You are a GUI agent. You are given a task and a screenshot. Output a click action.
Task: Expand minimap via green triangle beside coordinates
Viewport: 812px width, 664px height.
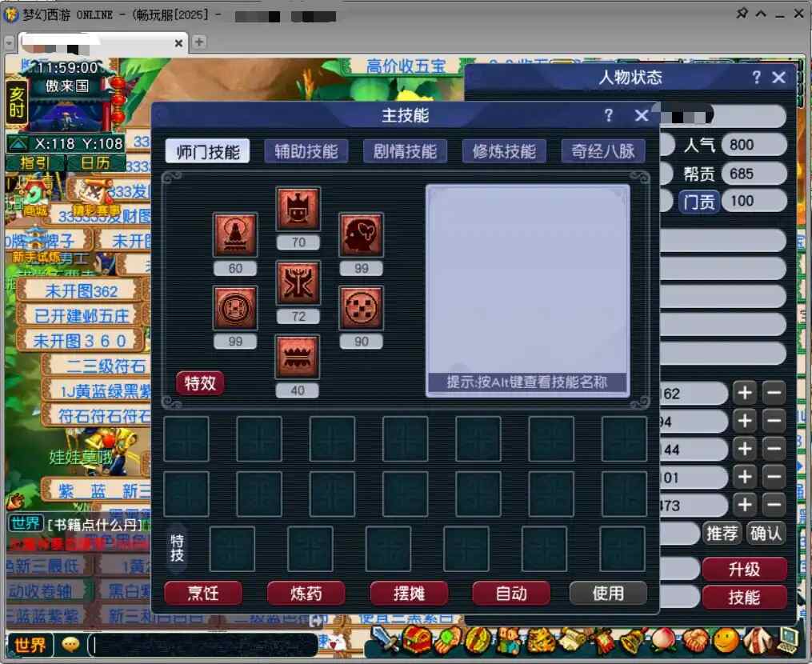18,143
